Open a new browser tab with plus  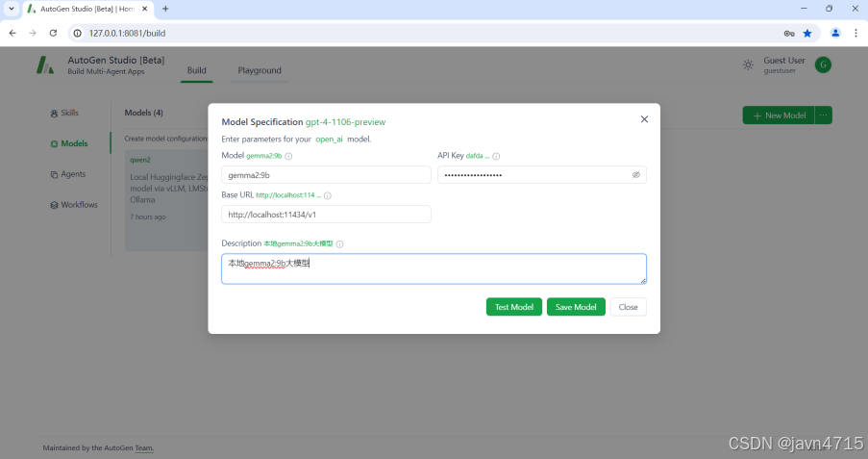point(165,9)
